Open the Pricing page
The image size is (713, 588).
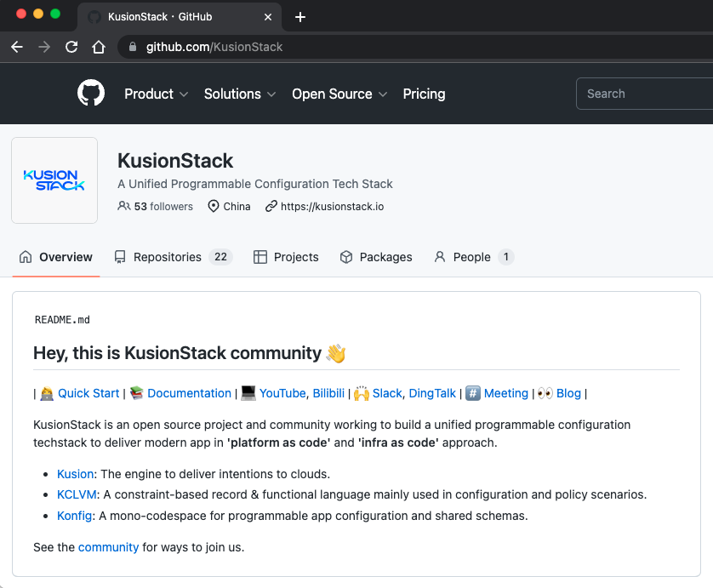424,94
